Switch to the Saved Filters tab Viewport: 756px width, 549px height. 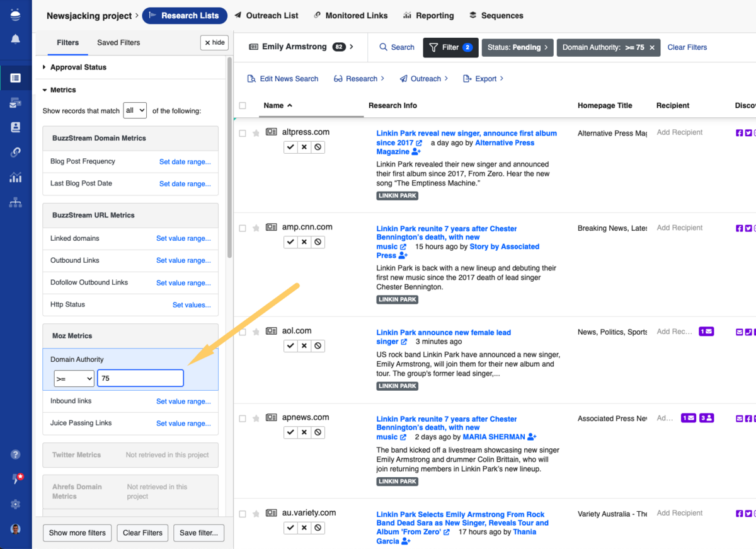pyautogui.click(x=118, y=43)
